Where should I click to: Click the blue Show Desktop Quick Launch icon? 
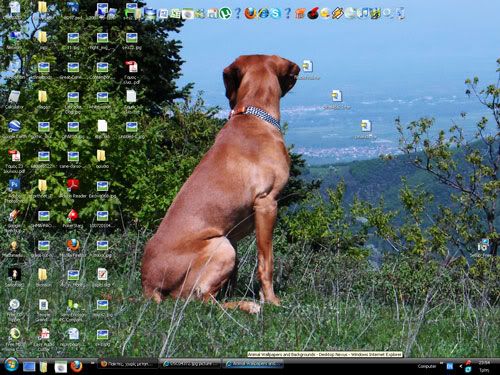pos(29,367)
